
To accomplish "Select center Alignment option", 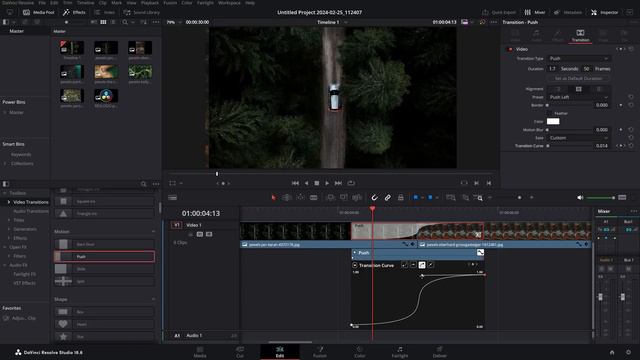I will pos(578,89).
